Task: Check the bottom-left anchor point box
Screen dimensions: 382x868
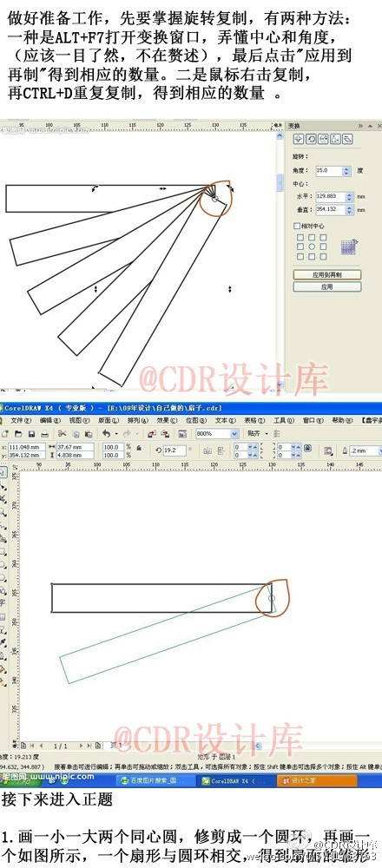Action: pos(300,257)
